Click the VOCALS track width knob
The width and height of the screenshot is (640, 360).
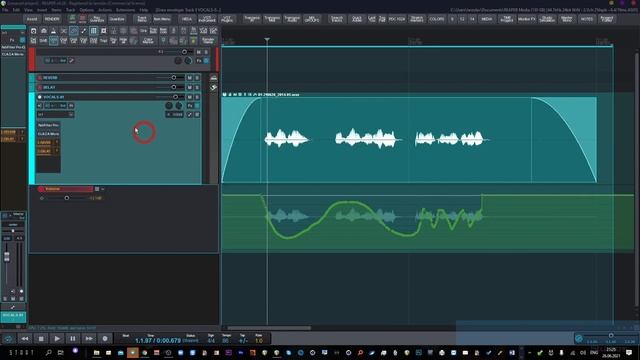click(179, 106)
